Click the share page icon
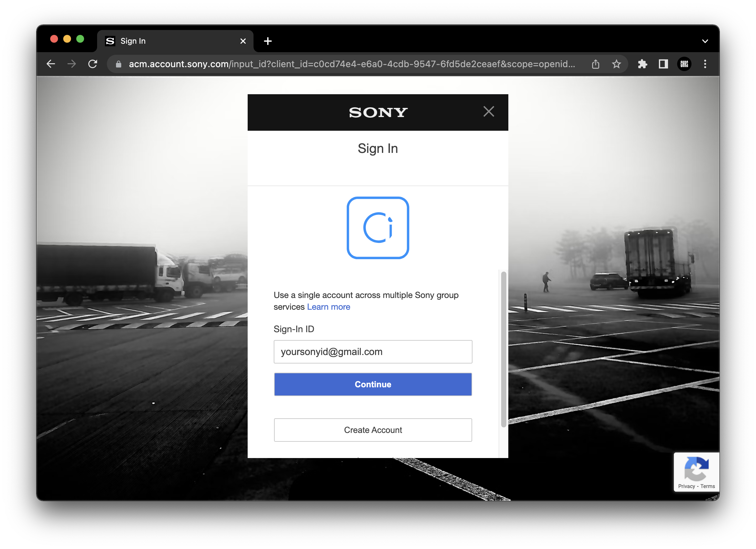756x549 pixels. click(595, 64)
